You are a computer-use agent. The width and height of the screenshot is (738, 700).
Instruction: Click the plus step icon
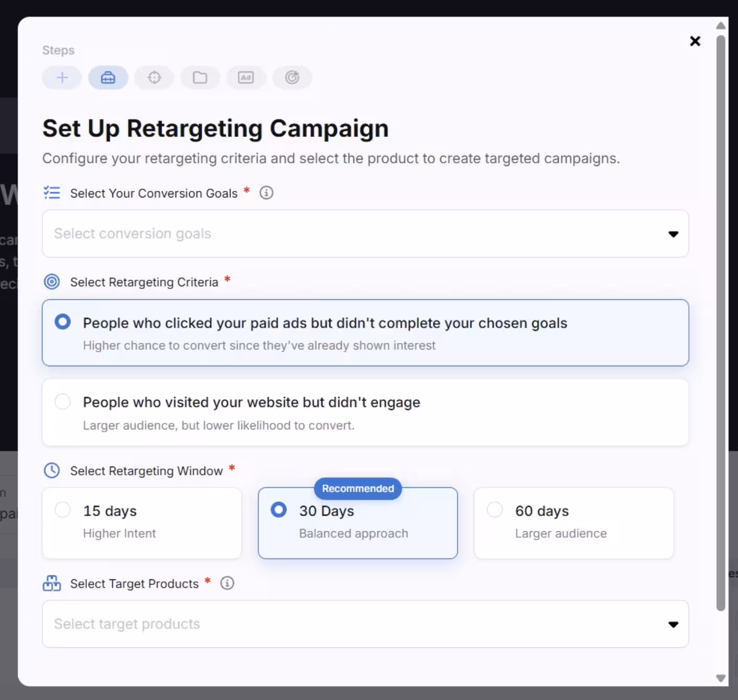[x=62, y=78]
